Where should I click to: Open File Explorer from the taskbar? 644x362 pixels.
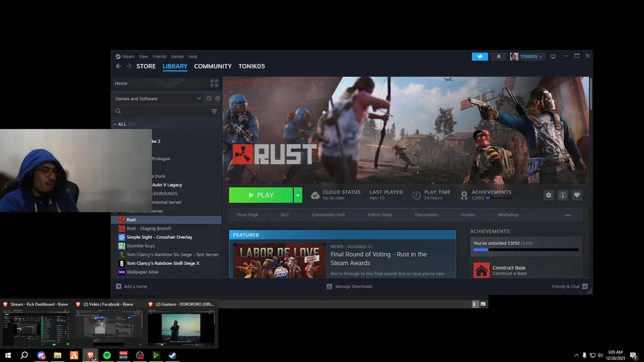pos(57,355)
